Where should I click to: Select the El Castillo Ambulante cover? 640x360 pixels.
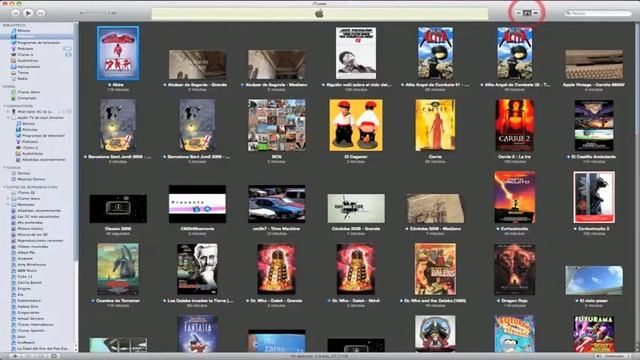[594, 125]
